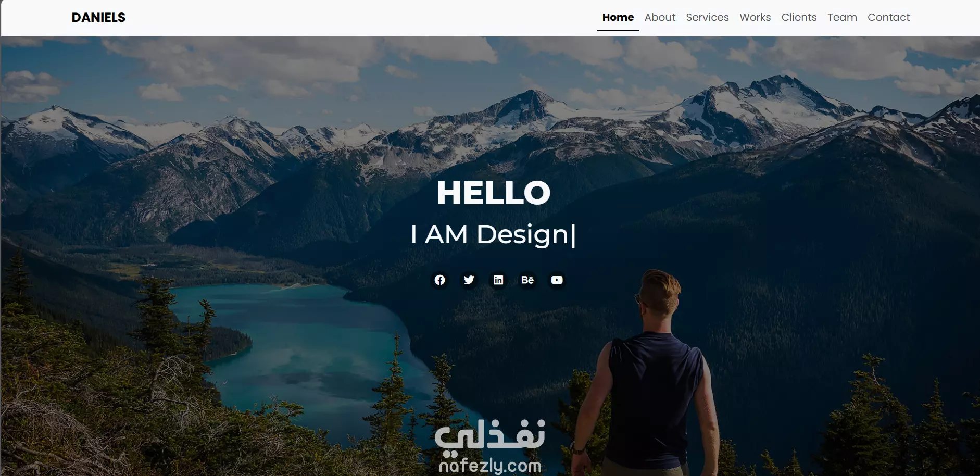Image resolution: width=980 pixels, height=476 pixels.
Task: Select the Home nav tab
Action: (618, 17)
